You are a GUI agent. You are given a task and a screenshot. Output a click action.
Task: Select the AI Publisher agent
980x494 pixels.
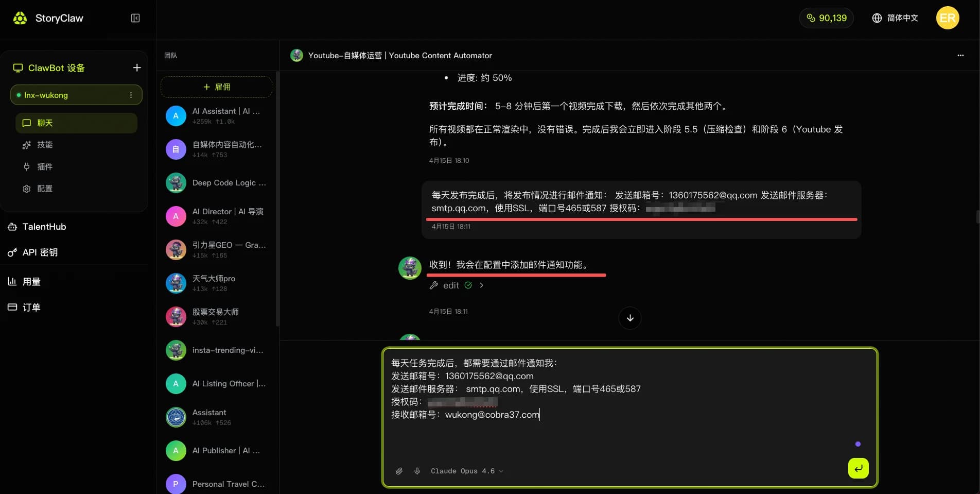[x=216, y=451]
